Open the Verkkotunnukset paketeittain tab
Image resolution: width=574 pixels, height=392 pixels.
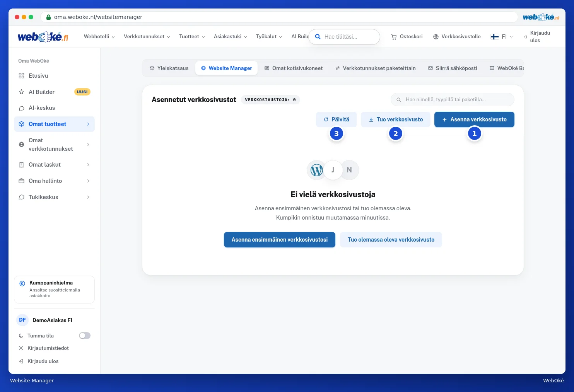(x=376, y=68)
